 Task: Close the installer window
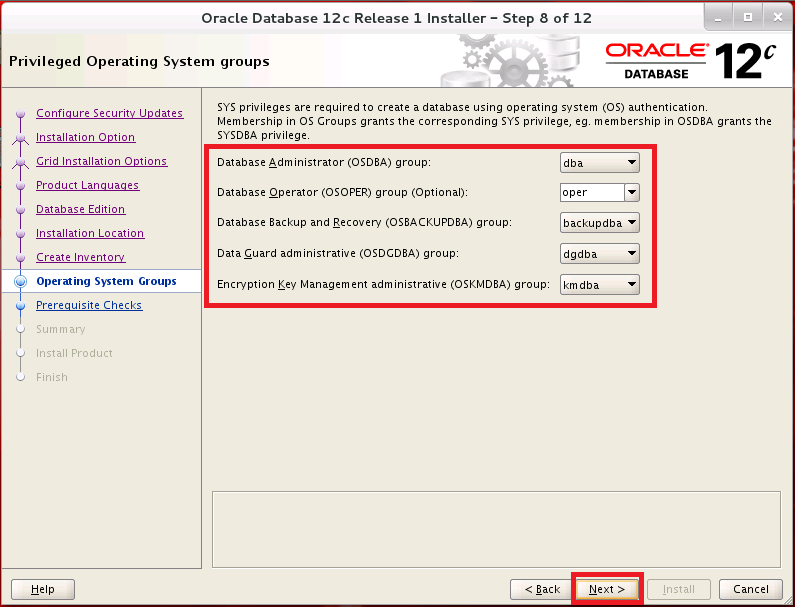click(777, 18)
